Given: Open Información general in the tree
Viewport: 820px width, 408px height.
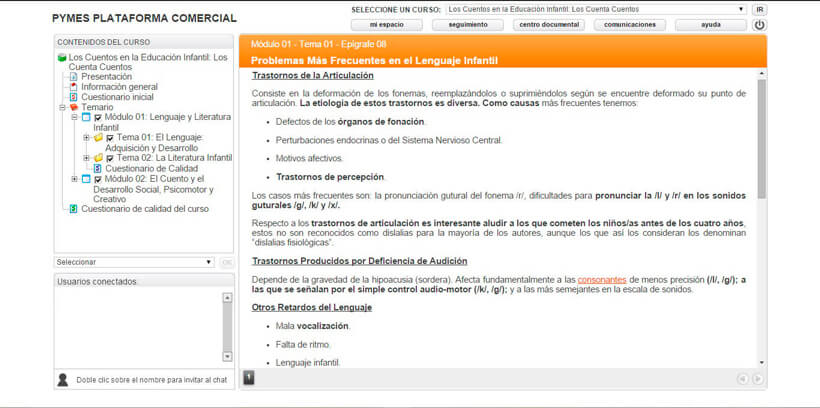Looking at the screenshot, I should tap(119, 87).
